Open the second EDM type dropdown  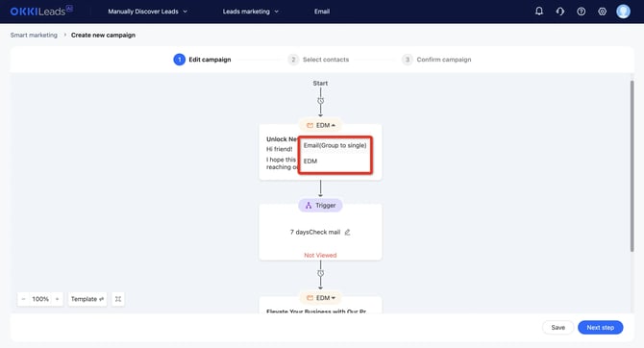click(x=321, y=298)
